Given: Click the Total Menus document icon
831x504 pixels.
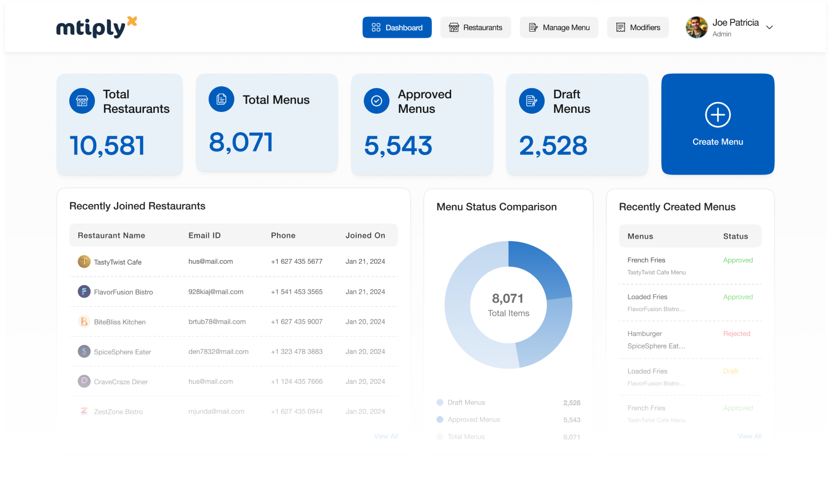Looking at the screenshot, I should click(x=221, y=99).
